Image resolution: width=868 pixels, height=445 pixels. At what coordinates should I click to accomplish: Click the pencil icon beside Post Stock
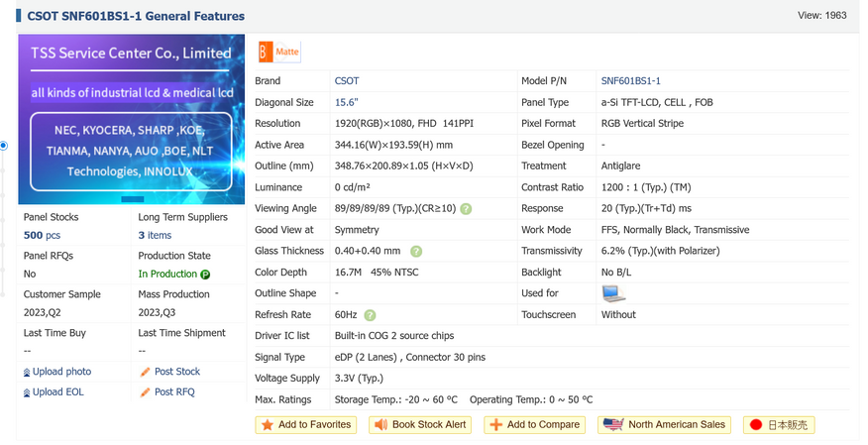[x=145, y=373]
